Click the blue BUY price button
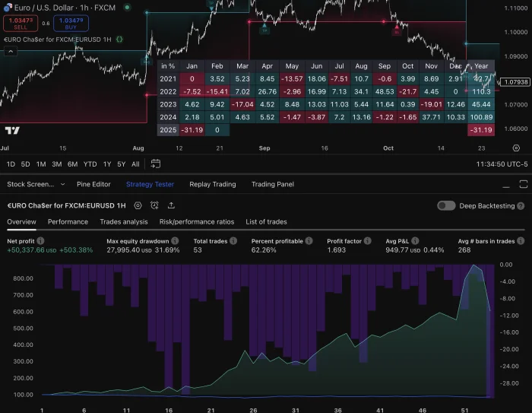 71,23
